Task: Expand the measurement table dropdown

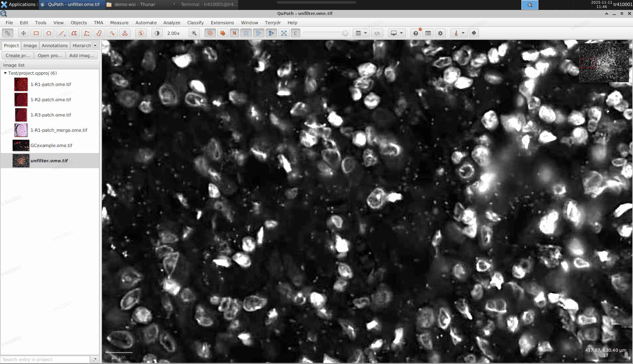Action: 365,33
